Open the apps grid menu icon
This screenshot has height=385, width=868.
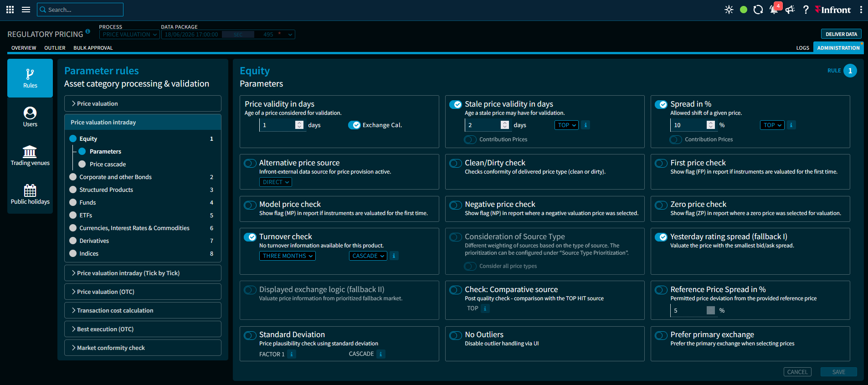(10, 10)
